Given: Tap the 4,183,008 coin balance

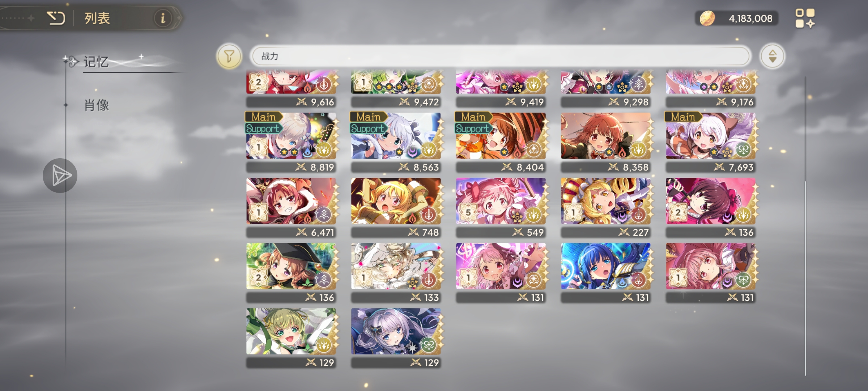Looking at the screenshot, I should [x=750, y=18].
